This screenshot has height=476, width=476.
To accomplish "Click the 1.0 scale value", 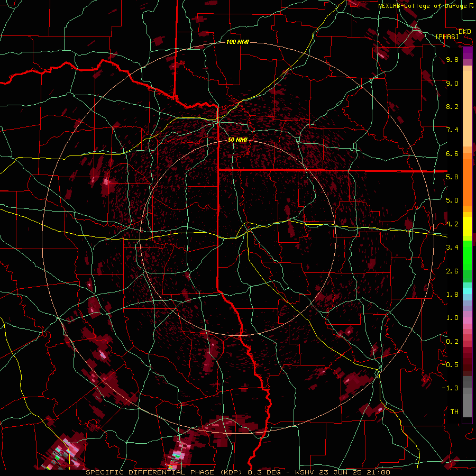I will click(452, 318).
